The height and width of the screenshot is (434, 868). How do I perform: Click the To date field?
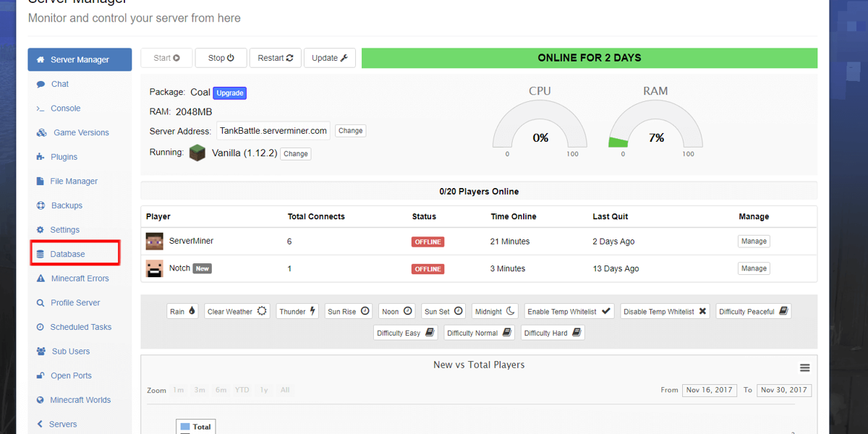784,390
